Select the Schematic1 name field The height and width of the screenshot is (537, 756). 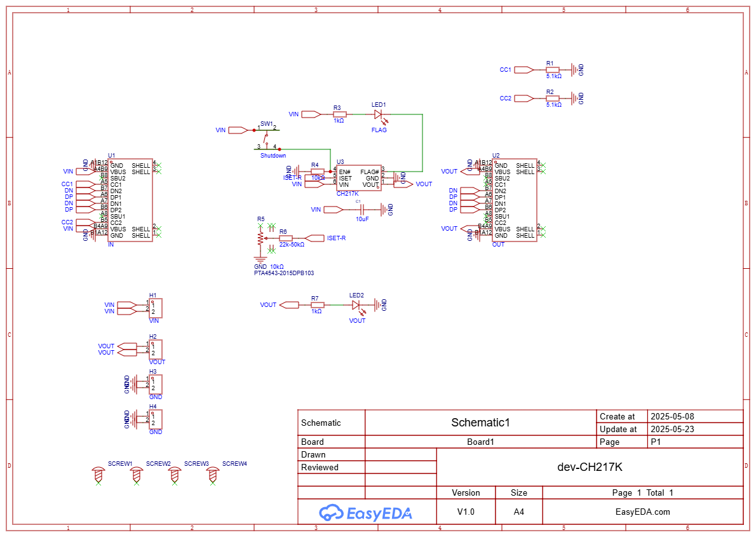pos(480,423)
